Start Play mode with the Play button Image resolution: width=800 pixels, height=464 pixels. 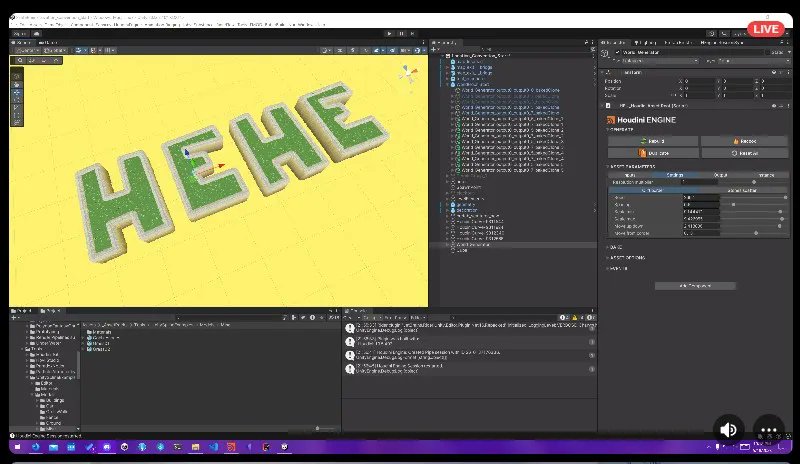coord(389,34)
